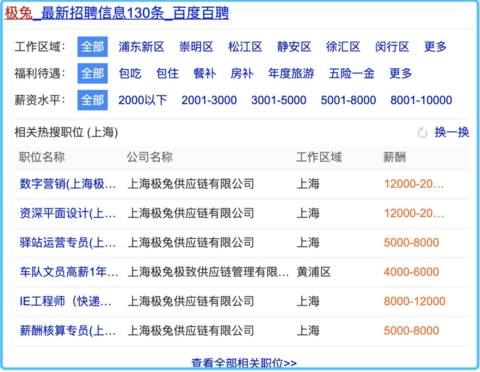This screenshot has height=372, width=480.
Task: Open the 极兔 最新招聘信息130条 title link
Action: point(117,13)
